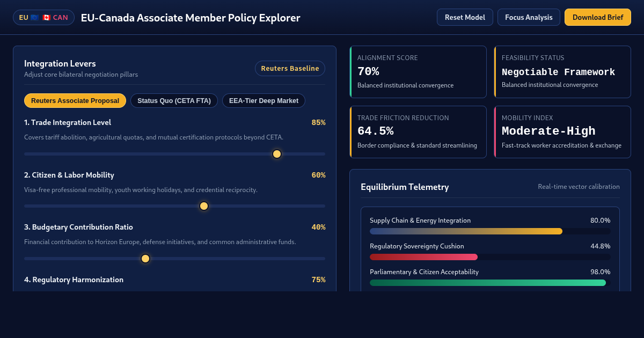Click the Moderate-High mobility text
Screen dimensions: 644x338
click(548, 131)
